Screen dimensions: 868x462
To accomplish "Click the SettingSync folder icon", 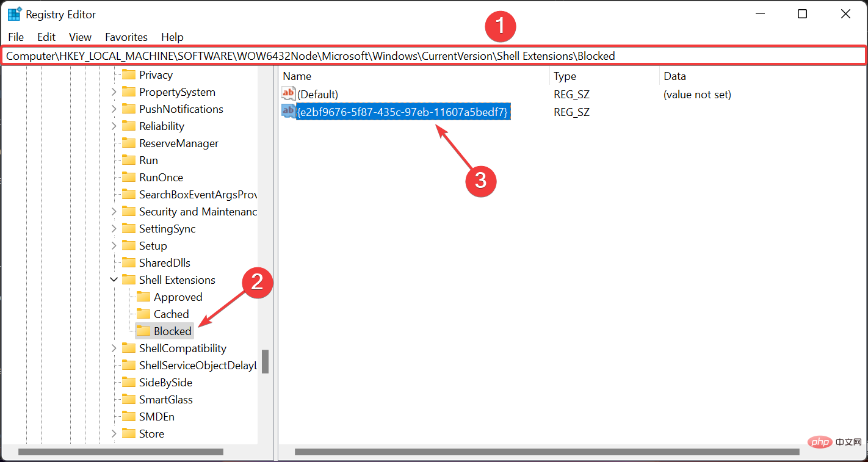I will [x=128, y=229].
